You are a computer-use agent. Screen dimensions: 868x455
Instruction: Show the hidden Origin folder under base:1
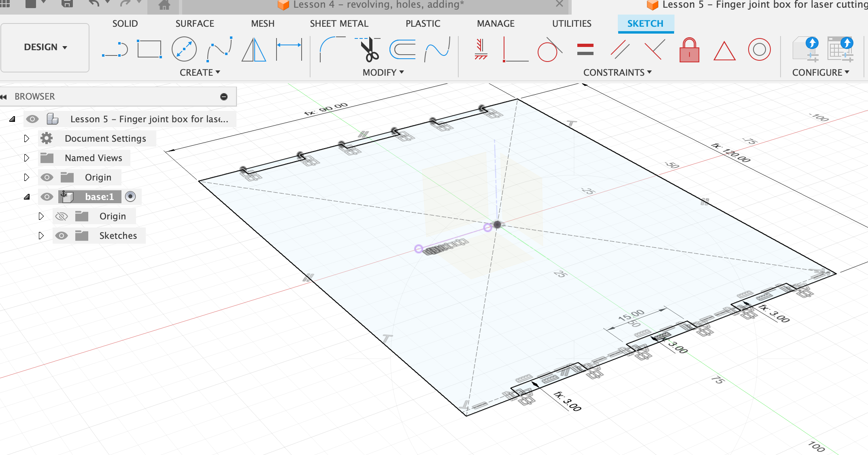pos(61,216)
